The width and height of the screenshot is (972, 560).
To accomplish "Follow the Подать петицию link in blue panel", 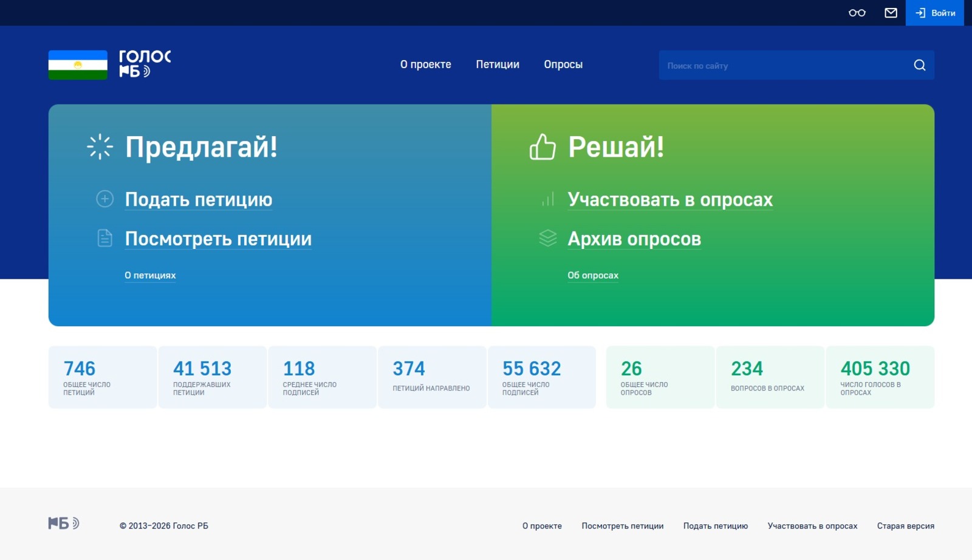I will tap(198, 199).
